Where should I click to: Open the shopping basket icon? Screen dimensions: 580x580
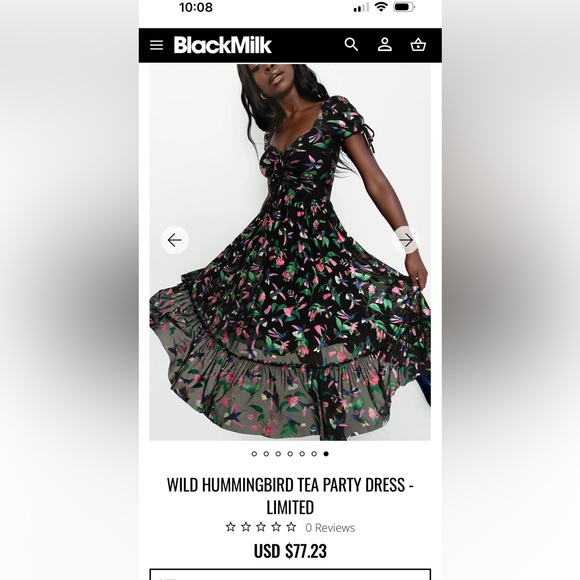pyautogui.click(x=418, y=45)
